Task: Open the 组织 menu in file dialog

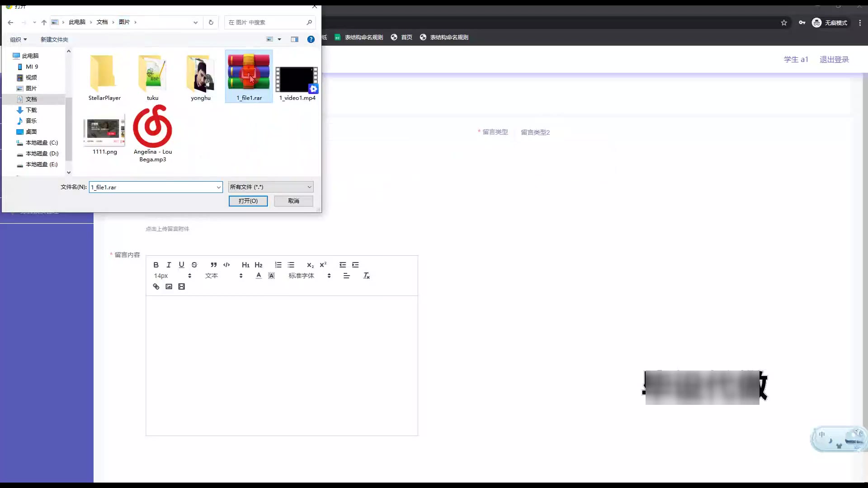Action: 19,40
